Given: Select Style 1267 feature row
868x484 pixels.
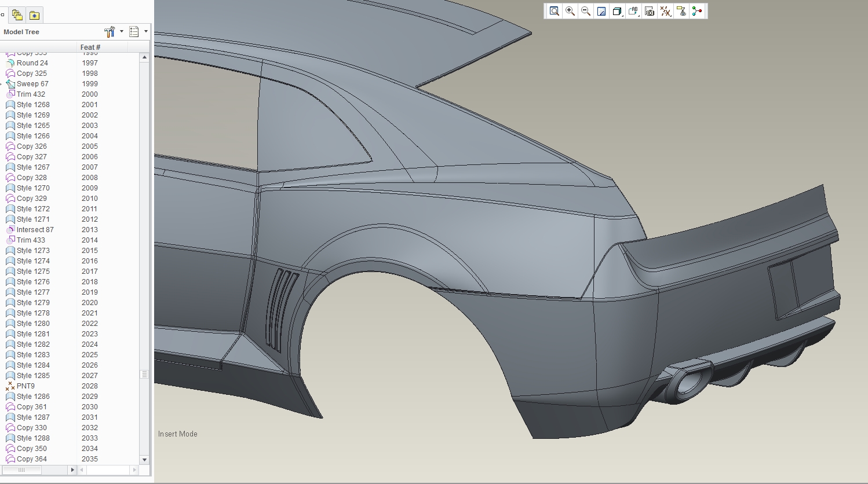Looking at the screenshot, I should (33, 167).
